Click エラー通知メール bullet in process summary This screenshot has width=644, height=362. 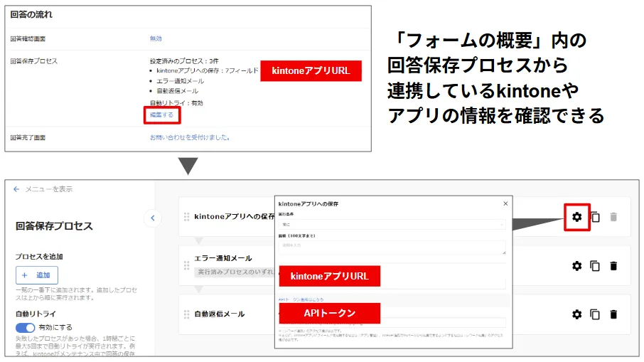tap(180, 81)
